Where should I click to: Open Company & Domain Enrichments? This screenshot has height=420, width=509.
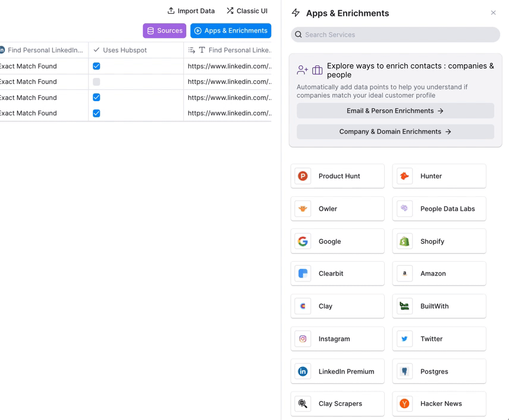[x=395, y=131]
